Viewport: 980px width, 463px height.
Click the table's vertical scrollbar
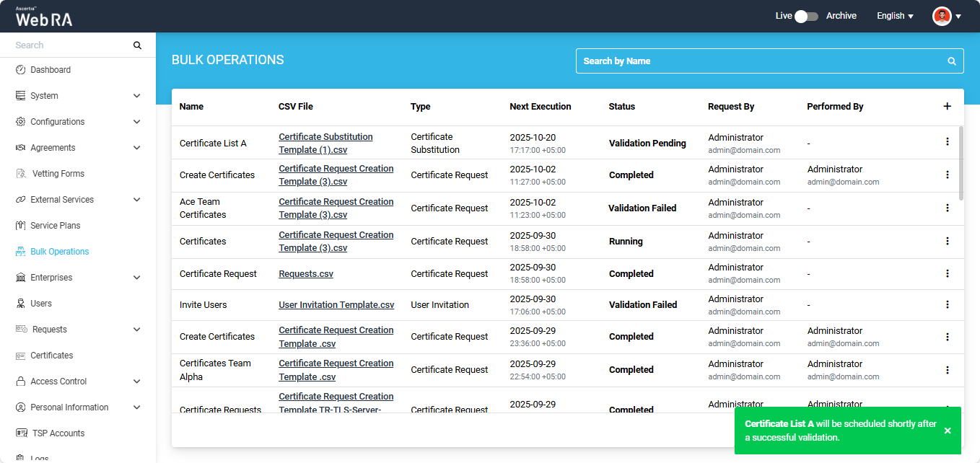tap(961, 162)
